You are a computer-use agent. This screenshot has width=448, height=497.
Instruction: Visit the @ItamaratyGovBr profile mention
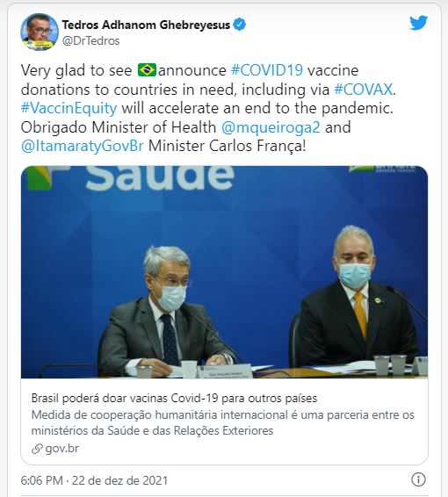(x=82, y=146)
